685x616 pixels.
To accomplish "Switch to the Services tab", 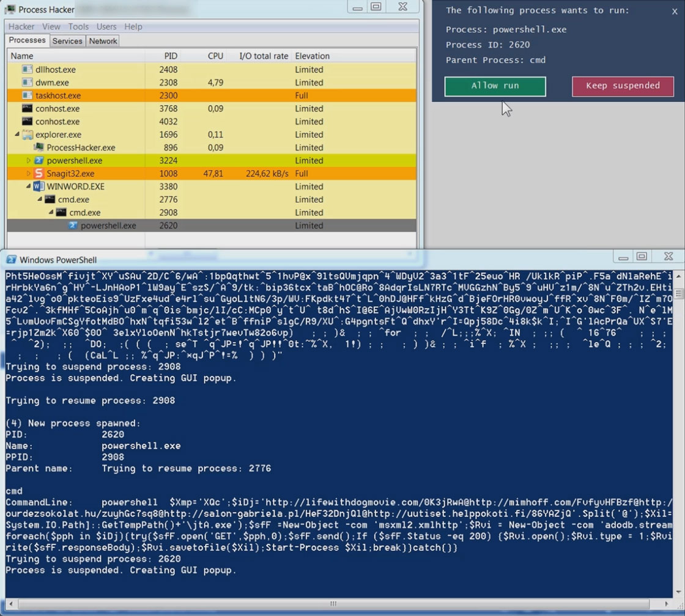I will pos(67,41).
